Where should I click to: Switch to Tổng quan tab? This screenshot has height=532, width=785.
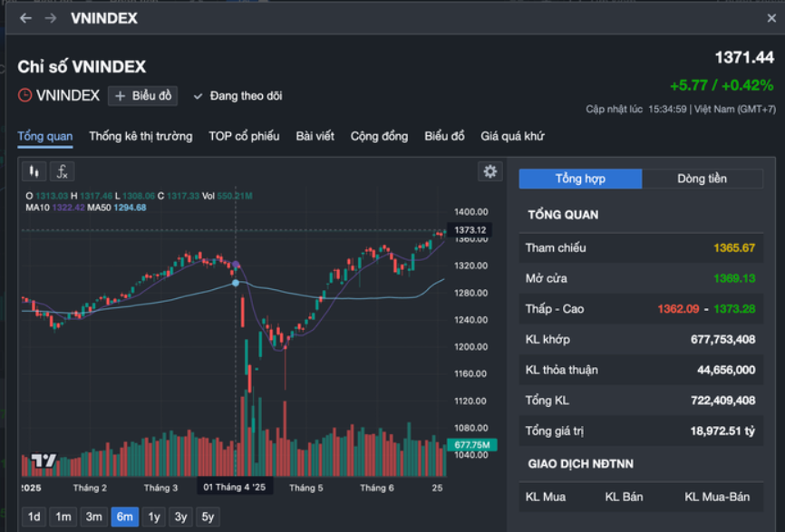pos(45,136)
